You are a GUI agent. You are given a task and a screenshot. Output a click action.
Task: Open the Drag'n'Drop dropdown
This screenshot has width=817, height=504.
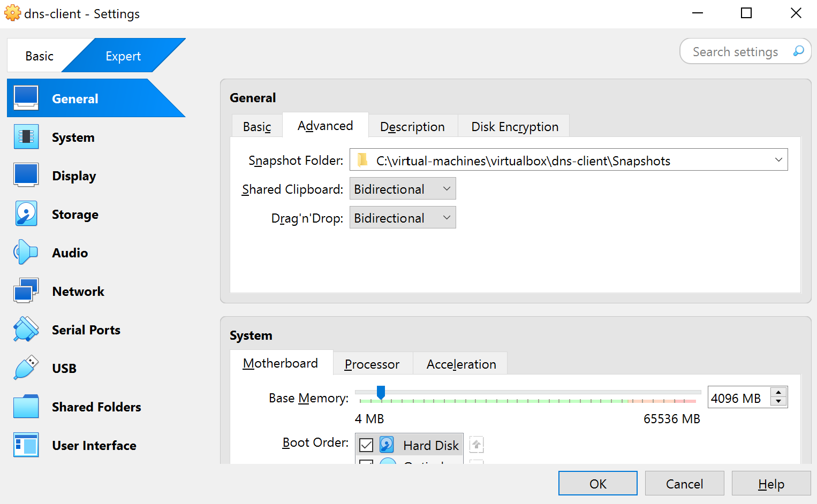[x=403, y=218]
